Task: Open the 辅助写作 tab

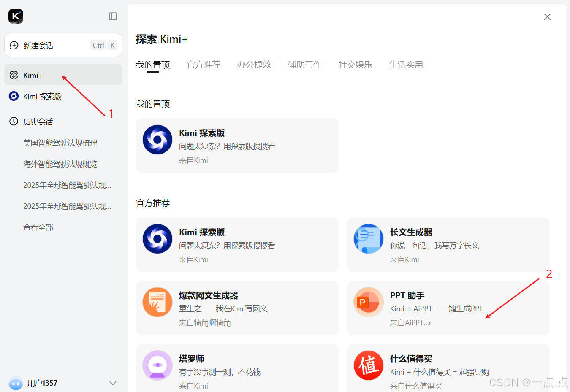Action: (305, 65)
